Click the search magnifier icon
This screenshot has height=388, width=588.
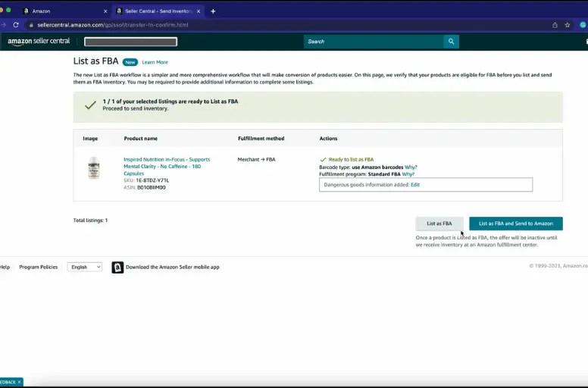(451, 42)
